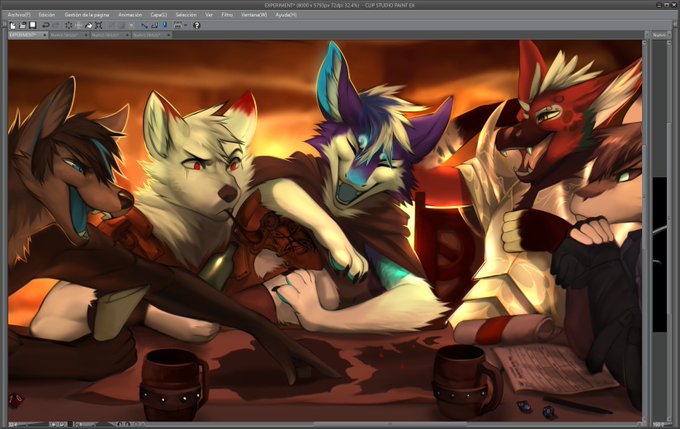Screen dimensions: 680x429
Task: Click the Redo arrow in the toolbar
Action: pyautogui.click(x=56, y=26)
